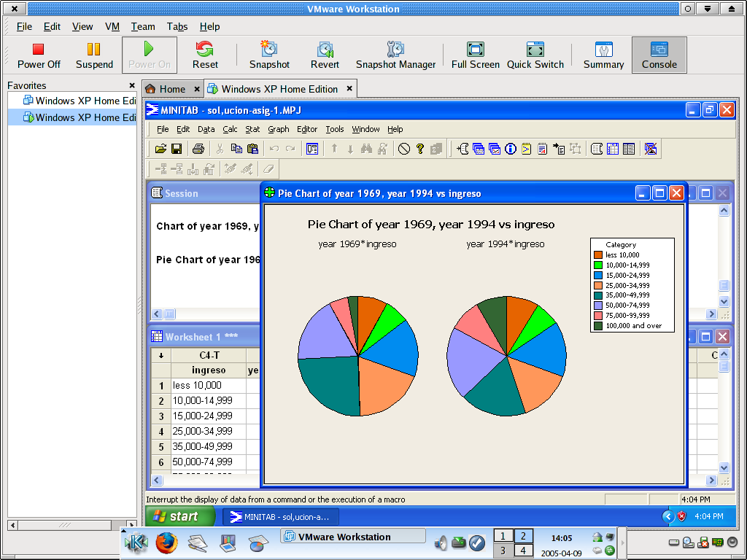The image size is (747, 560).
Task: Open the Snapshot Manager
Action: (395, 55)
